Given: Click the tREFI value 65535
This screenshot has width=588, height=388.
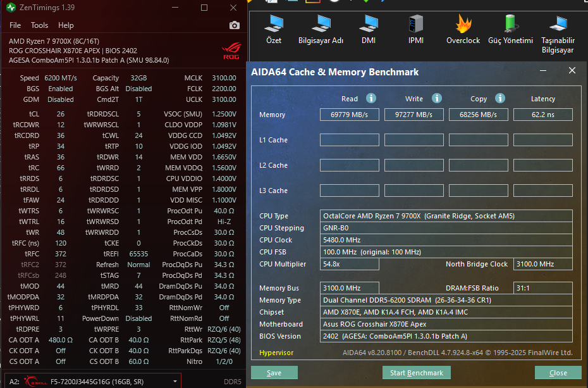Looking at the screenshot, I should pyautogui.click(x=138, y=254).
